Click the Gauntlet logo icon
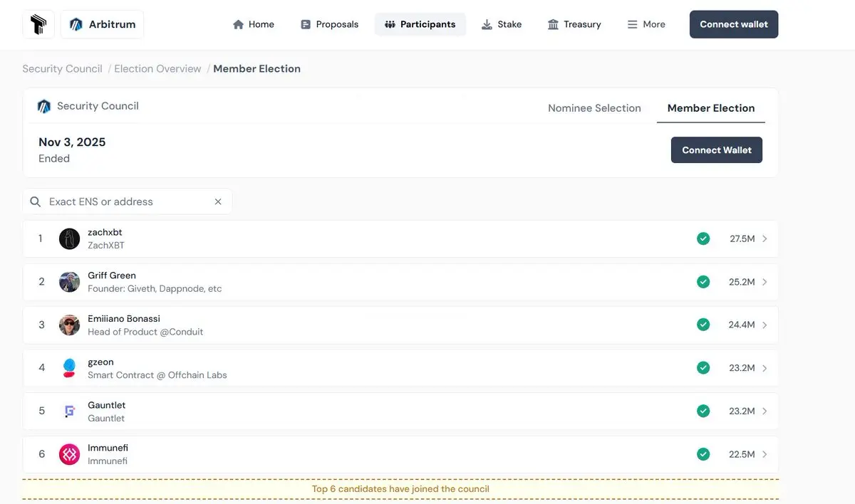The height and width of the screenshot is (504, 855). 69,411
